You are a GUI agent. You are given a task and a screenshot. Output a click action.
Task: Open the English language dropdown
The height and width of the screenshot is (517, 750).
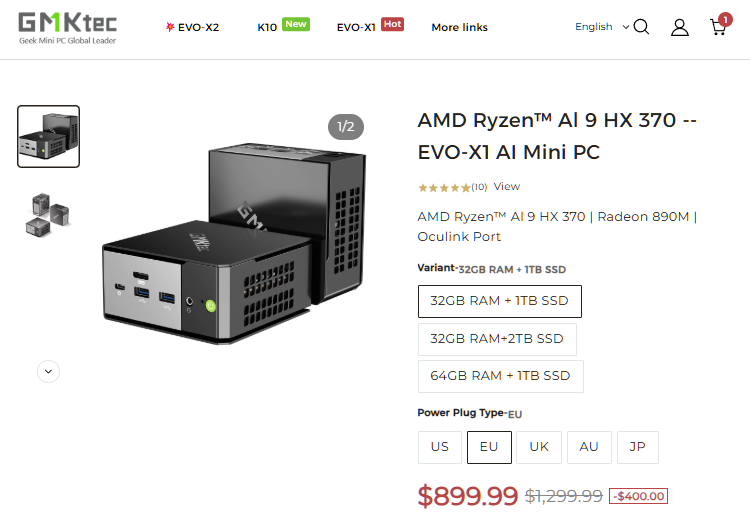coord(602,27)
